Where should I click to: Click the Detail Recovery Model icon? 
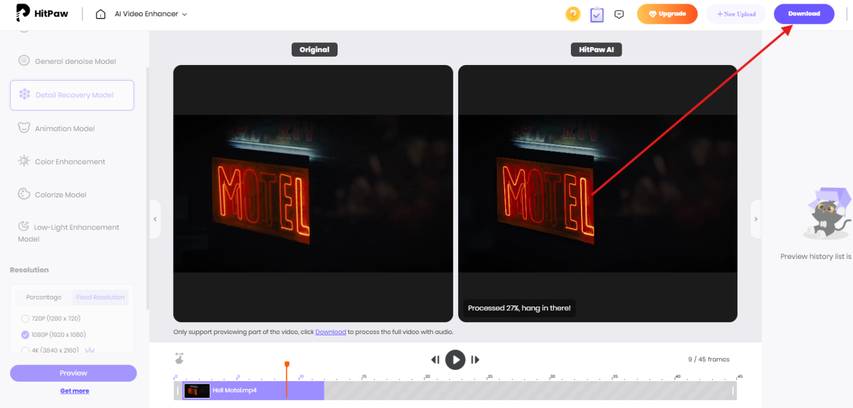coord(24,94)
